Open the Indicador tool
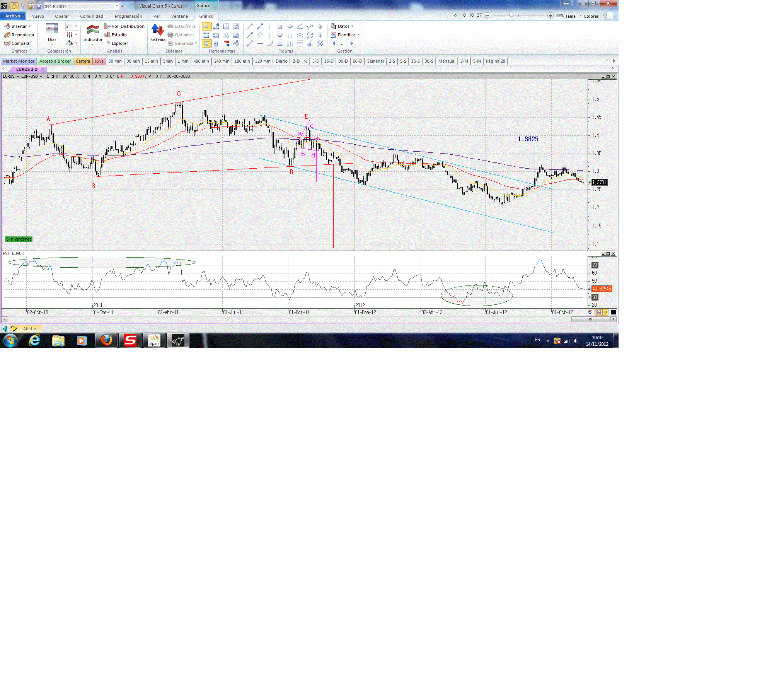Image resolution: width=784 pixels, height=673 pixels. 93,31
